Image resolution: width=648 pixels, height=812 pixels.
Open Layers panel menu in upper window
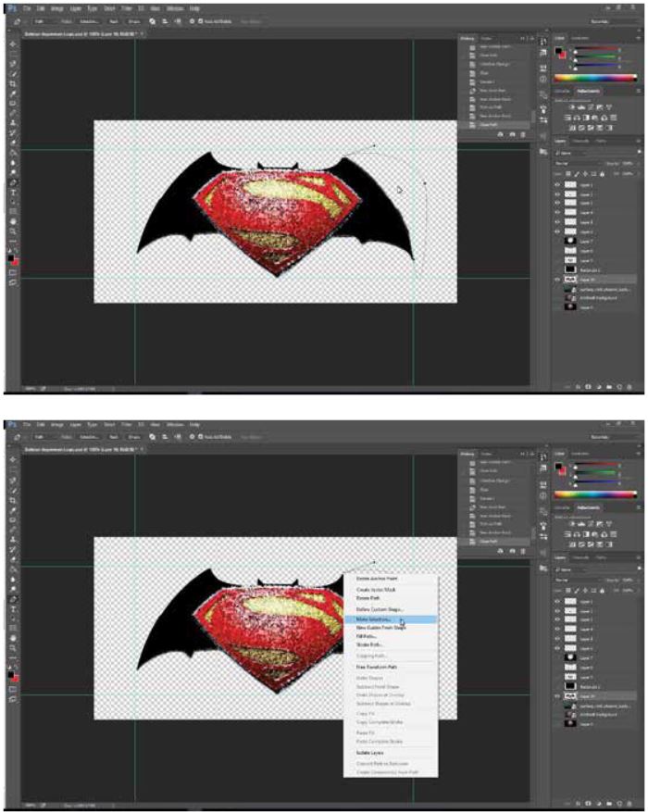[639, 141]
